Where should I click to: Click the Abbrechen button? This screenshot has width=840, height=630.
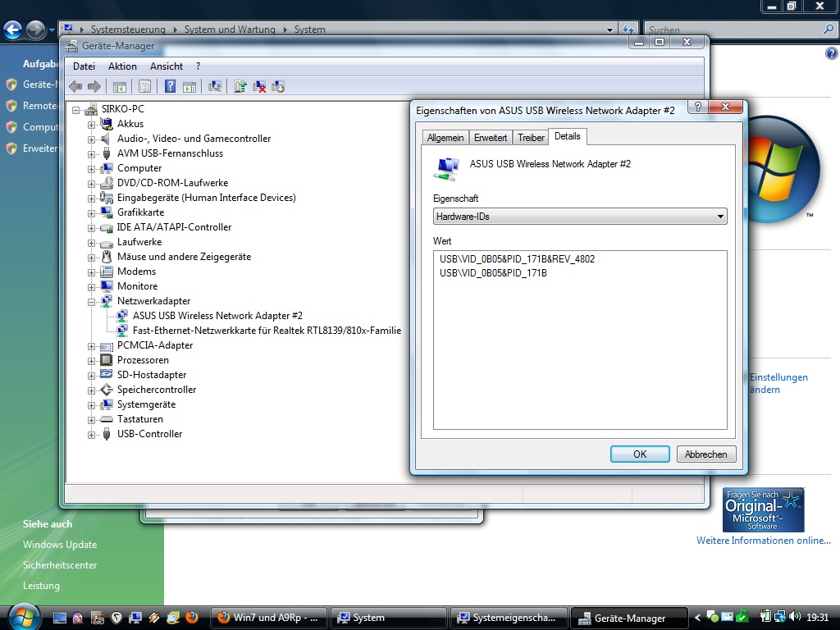pyautogui.click(x=706, y=454)
